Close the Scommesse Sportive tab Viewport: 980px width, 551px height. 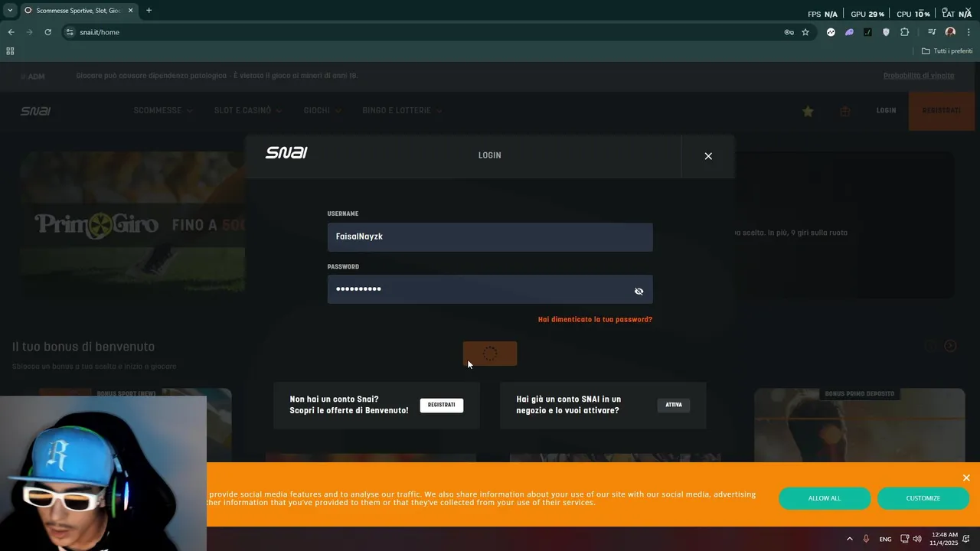tap(130, 11)
